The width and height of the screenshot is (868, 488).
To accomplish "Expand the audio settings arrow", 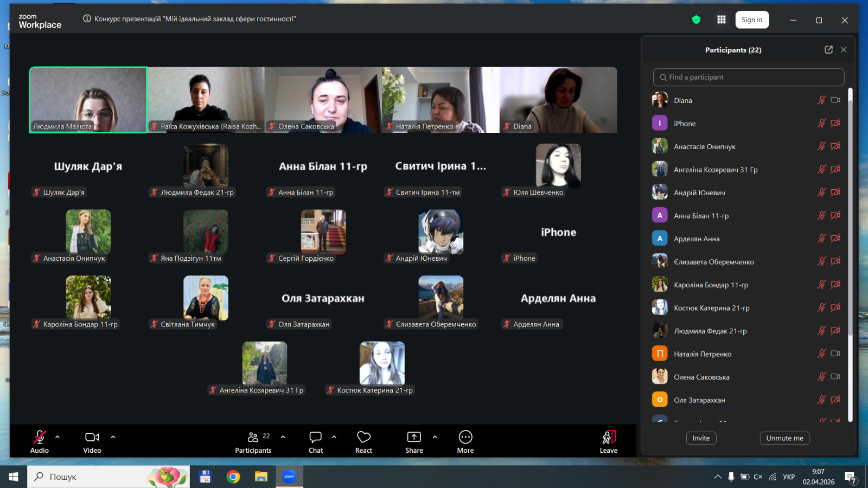I will coord(58,437).
